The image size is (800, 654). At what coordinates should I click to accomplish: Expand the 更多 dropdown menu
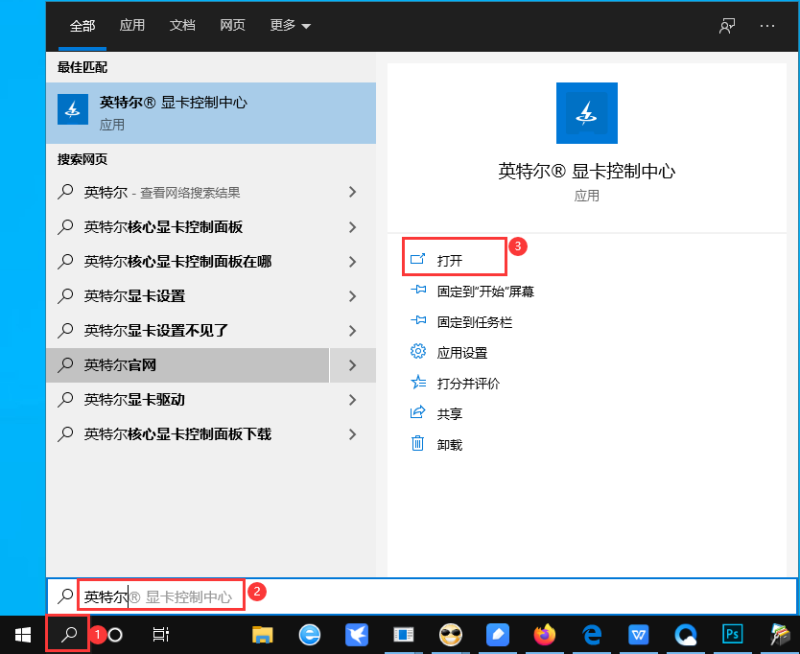[x=289, y=26]
